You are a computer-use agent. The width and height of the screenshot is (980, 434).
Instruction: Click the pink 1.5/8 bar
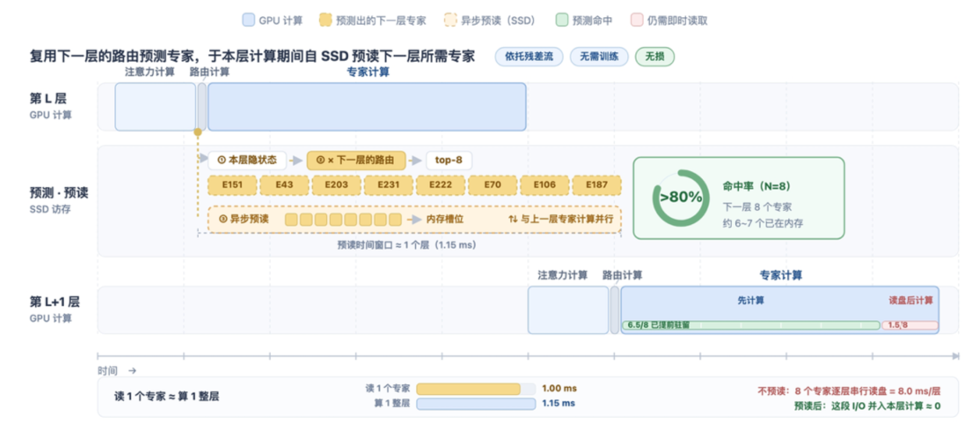[x=910, y=325]
